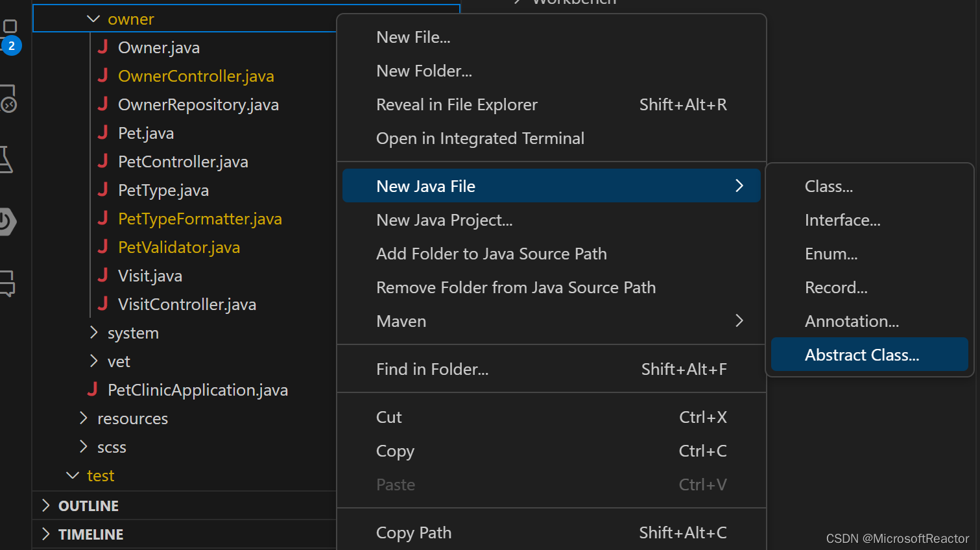Open PetValidator.java file

[x=179, y=248]
